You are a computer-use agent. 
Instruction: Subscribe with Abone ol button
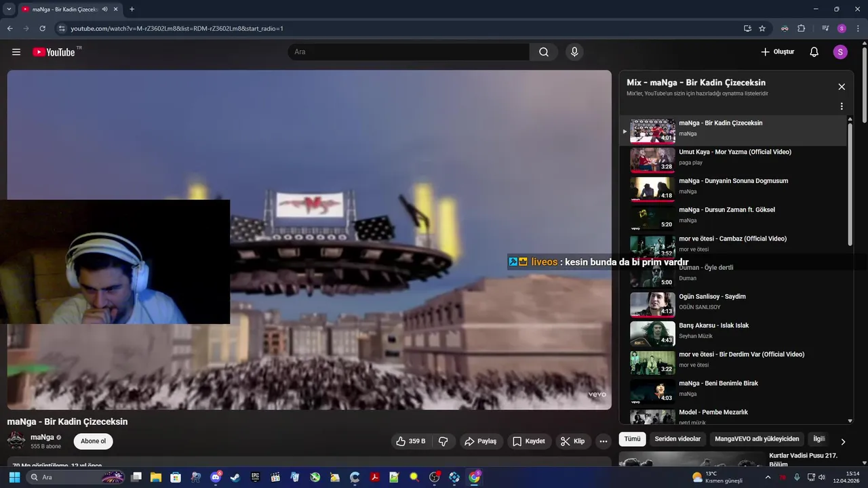[x=94, y=441]
